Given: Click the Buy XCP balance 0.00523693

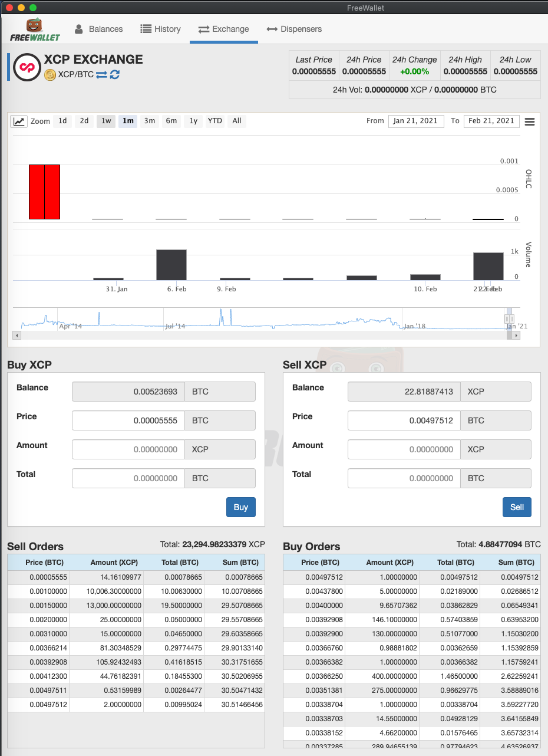Looking at the screenshot, I should coord(128,392).
